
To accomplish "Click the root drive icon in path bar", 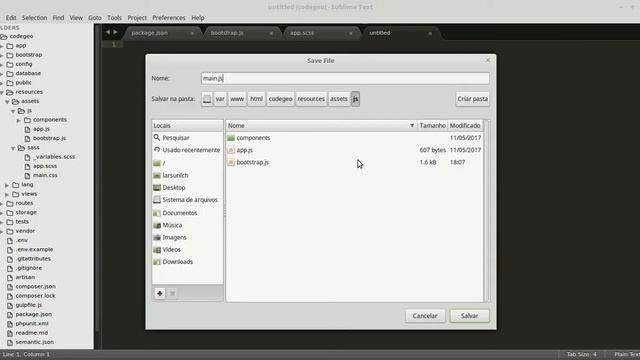I will coord(207,99).
